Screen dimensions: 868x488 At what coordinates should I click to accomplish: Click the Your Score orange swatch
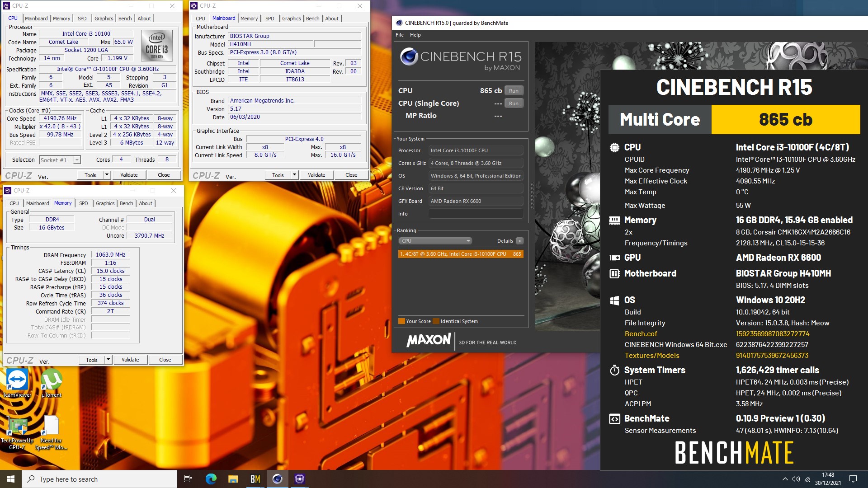[401, 321]
